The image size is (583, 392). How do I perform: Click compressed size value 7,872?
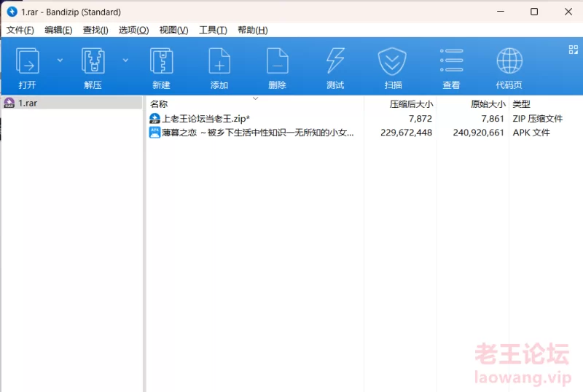point(420,119)
